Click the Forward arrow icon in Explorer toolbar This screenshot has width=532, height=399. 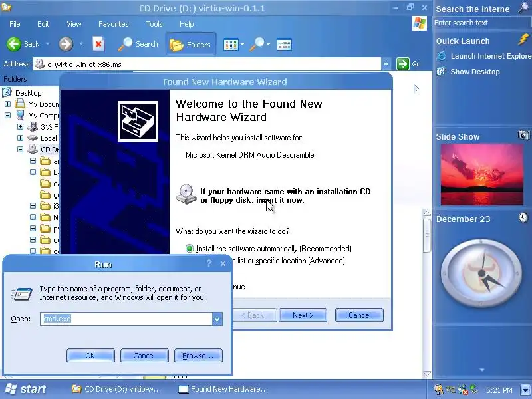(66, 44)
